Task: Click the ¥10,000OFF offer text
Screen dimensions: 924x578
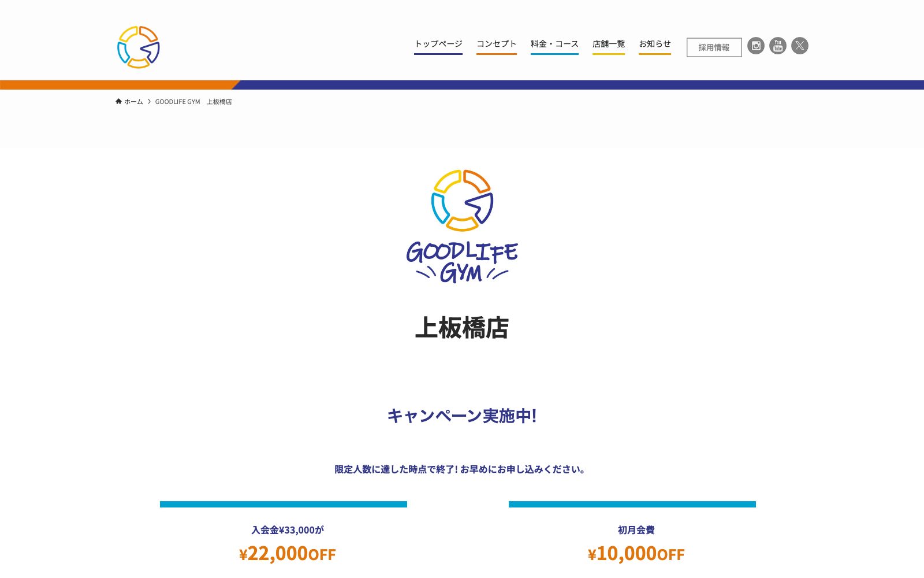Action: tap(636, 554)
